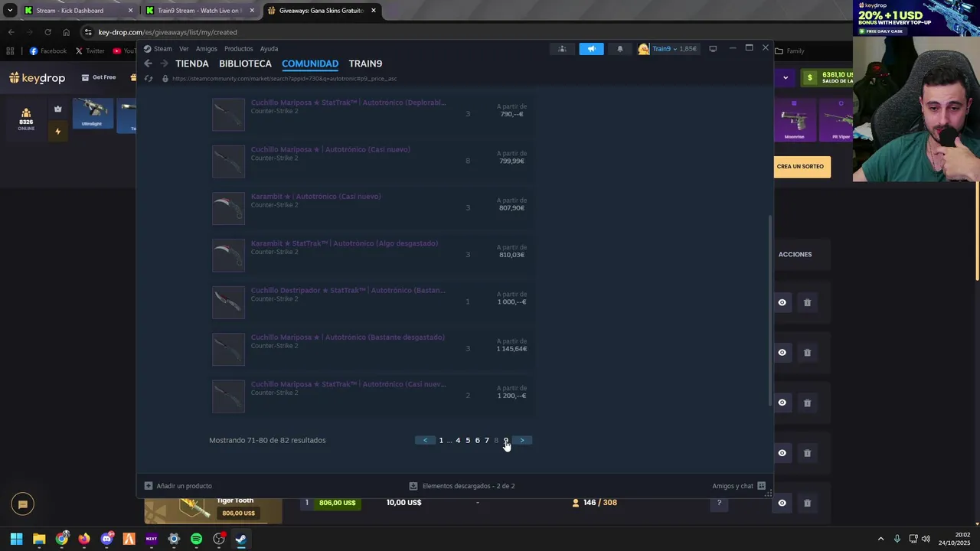Viewport: 980px width, 551px height.
Task: Click the question mark in Tiger Tooth row
Action: [x=719, y=503]
